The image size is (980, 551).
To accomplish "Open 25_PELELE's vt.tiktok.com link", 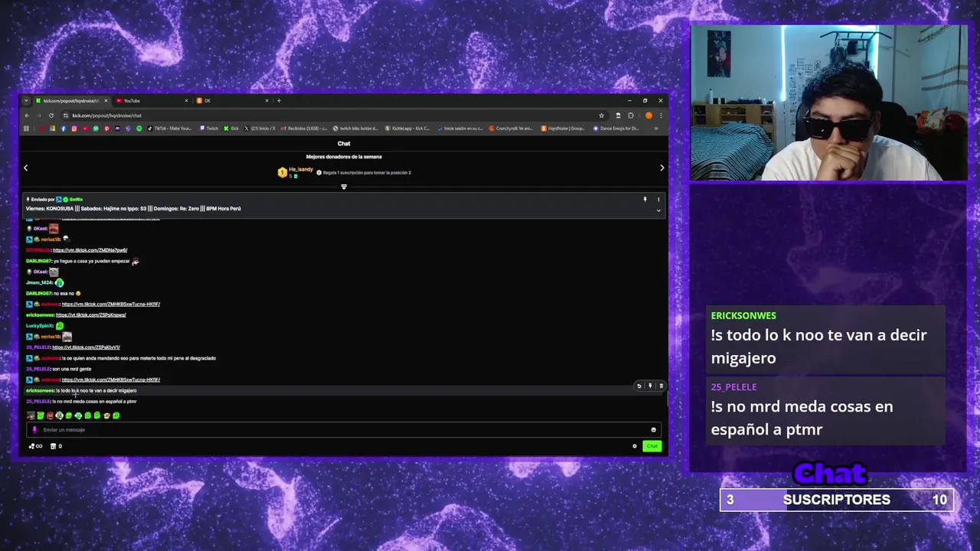I will (86, 347).
